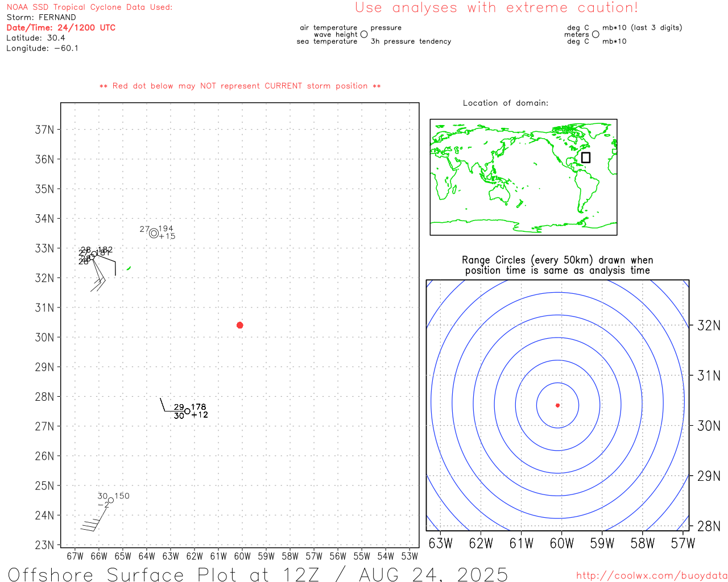Click the '53W' longitude axis label
The width and height of the screenshot is (728, 582).
click(409, 556)
